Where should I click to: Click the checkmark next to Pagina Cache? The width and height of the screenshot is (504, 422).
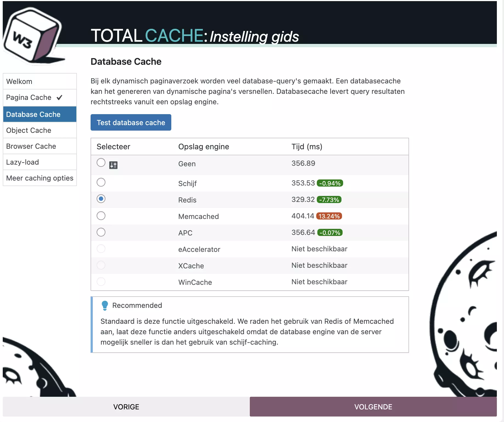pyautogui.click(x=60, y=97)
